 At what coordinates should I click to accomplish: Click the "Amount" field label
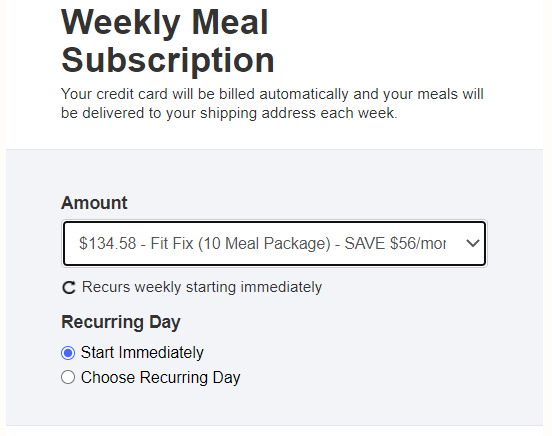click(x=94, y=203)
